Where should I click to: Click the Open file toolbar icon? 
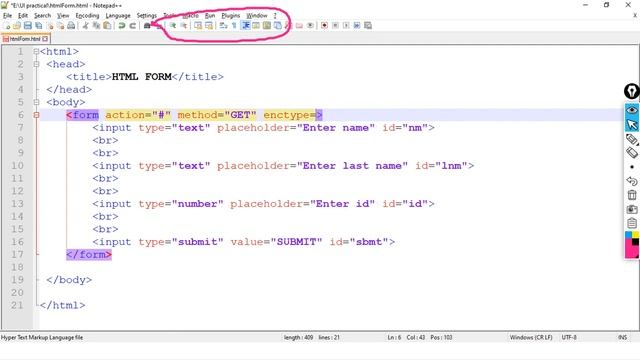point(17,25)
